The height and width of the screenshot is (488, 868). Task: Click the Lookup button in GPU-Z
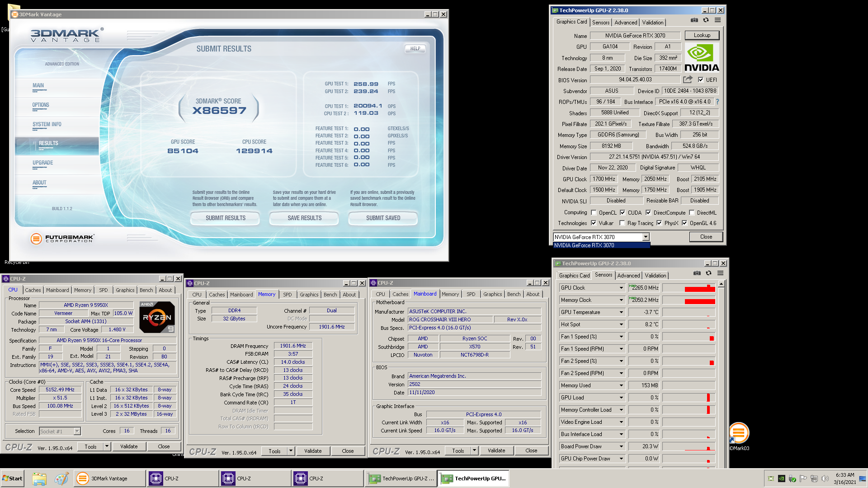(702, 35)
